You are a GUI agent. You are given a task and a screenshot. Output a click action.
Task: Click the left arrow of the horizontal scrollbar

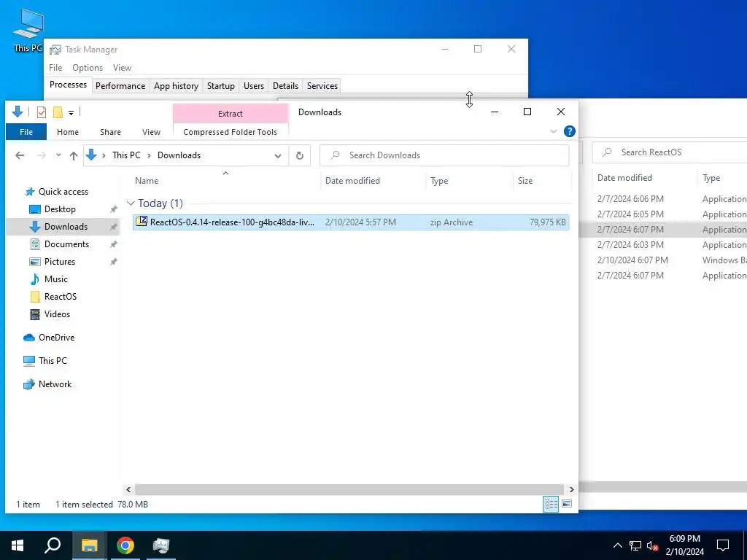pos(128,489)
